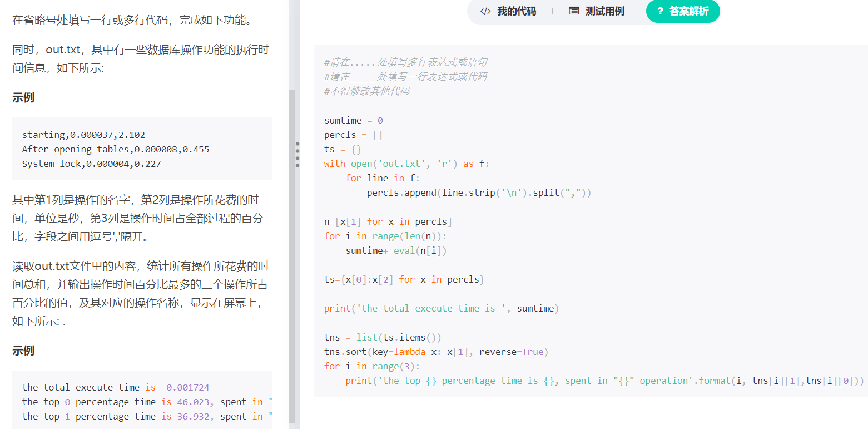Click the green 答案解析 button
The image size is (868, 429).
(x=683, y=11)
